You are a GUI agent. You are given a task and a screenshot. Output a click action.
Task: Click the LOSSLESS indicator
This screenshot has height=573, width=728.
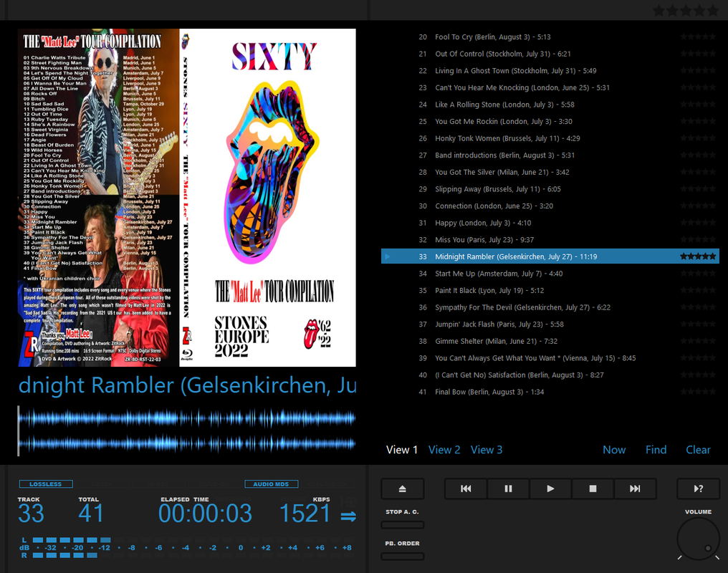(46, 484)
